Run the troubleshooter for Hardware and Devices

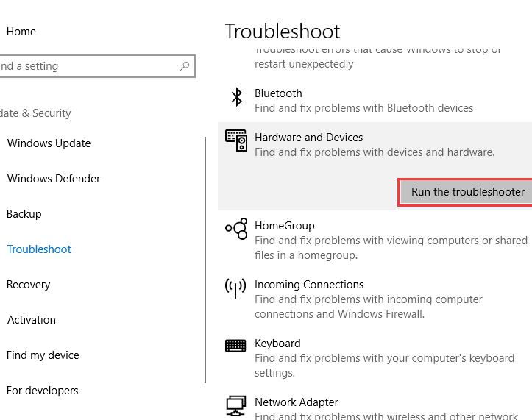(466, 192)
